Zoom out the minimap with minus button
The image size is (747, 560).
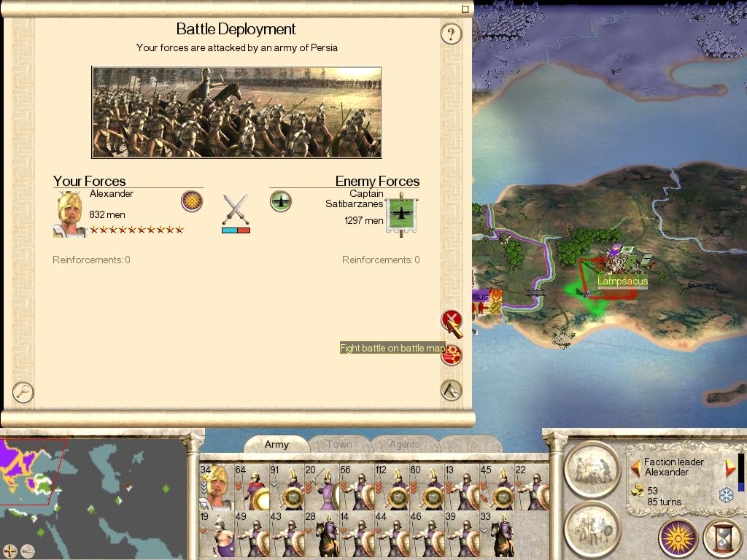(x=28, y=551)
